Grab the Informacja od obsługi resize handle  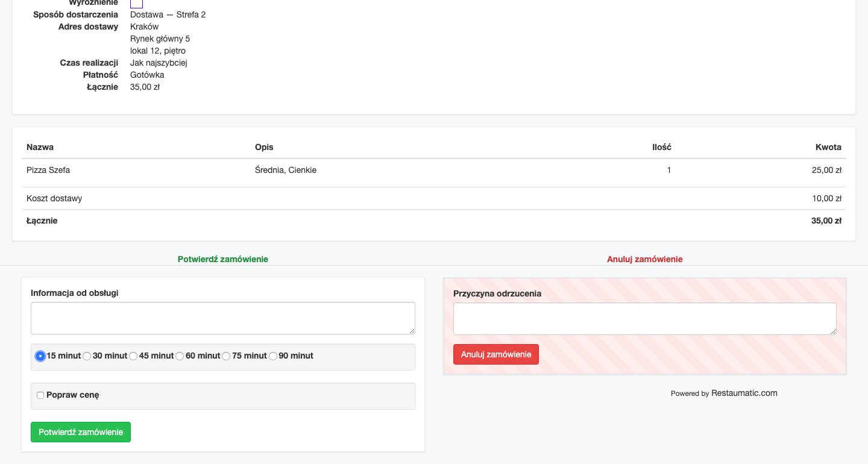[412, 331]
